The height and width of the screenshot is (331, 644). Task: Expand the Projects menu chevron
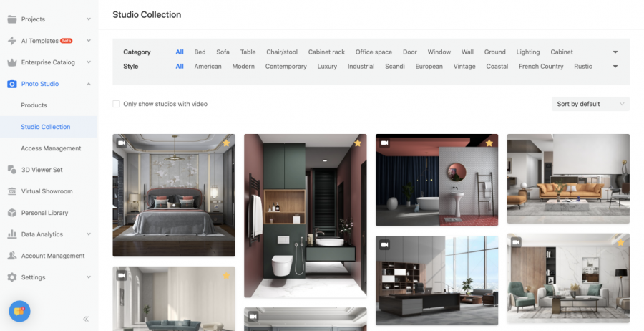(x=89, y=19)
